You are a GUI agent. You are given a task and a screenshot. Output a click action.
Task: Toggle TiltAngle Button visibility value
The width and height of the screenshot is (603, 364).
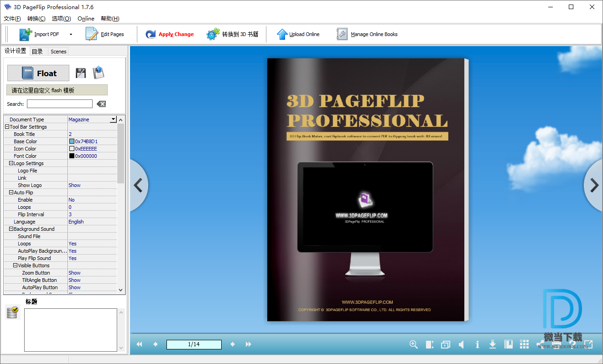click(92, 280)
